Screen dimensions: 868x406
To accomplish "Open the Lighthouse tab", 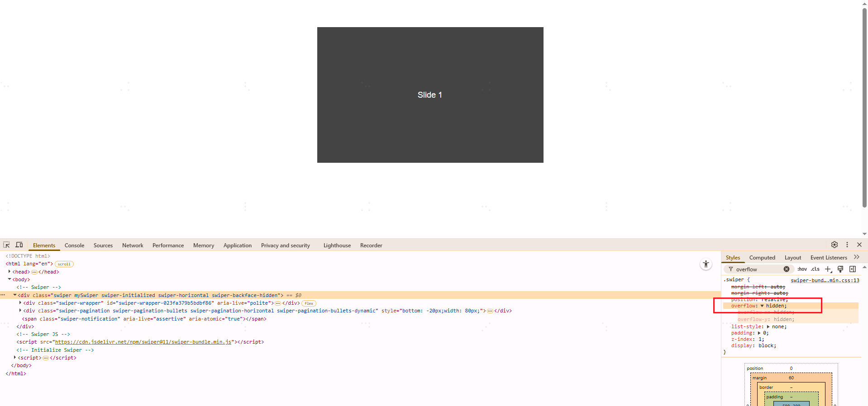I will click(x=337, y=245).
